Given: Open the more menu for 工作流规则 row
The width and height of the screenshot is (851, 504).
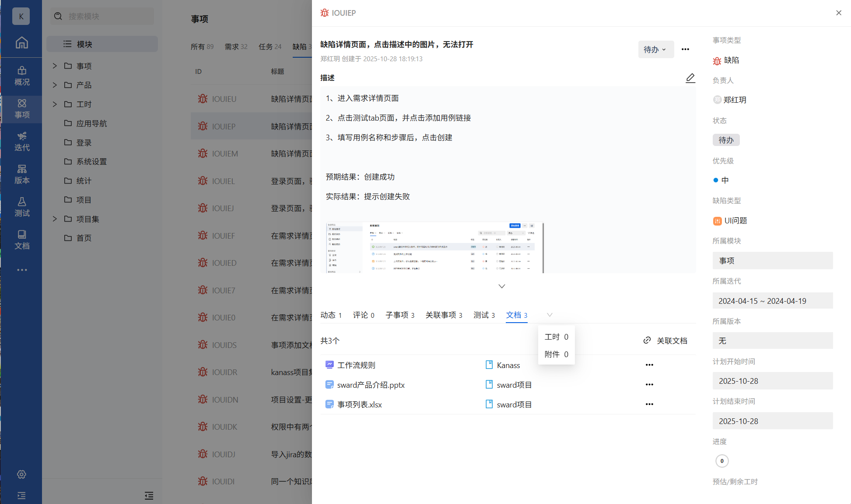Looking at the screenshot, I should click(649, 365).
